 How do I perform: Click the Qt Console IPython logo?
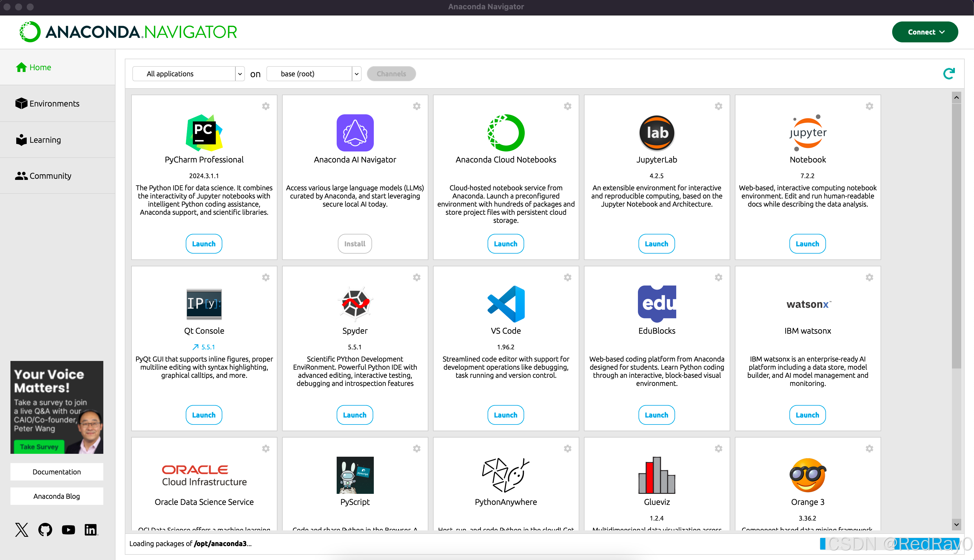pos(204,304)
